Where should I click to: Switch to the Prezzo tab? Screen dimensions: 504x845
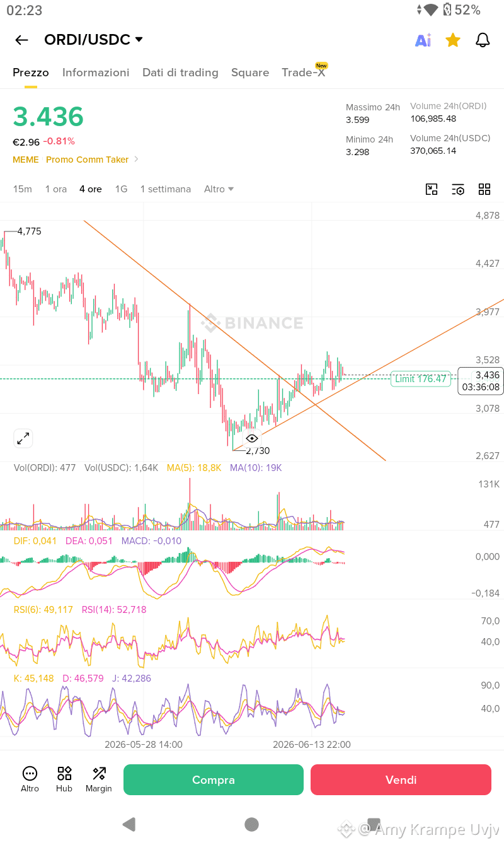coord(31,73)
